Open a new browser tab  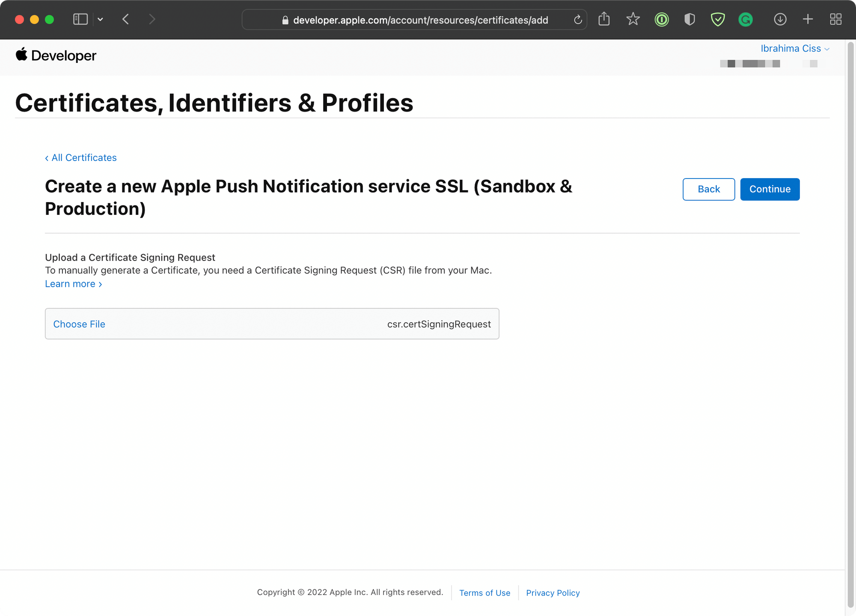click(808, 19)
